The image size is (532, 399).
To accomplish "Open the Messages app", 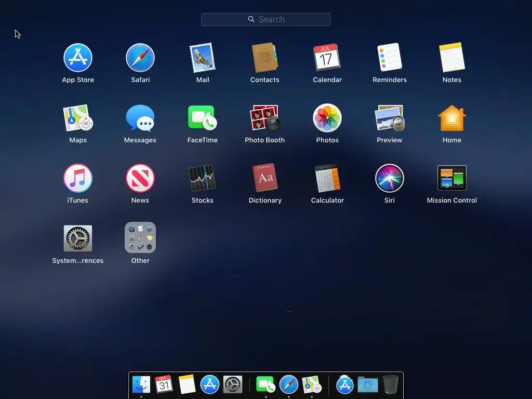I will click(x=140, y=118).
